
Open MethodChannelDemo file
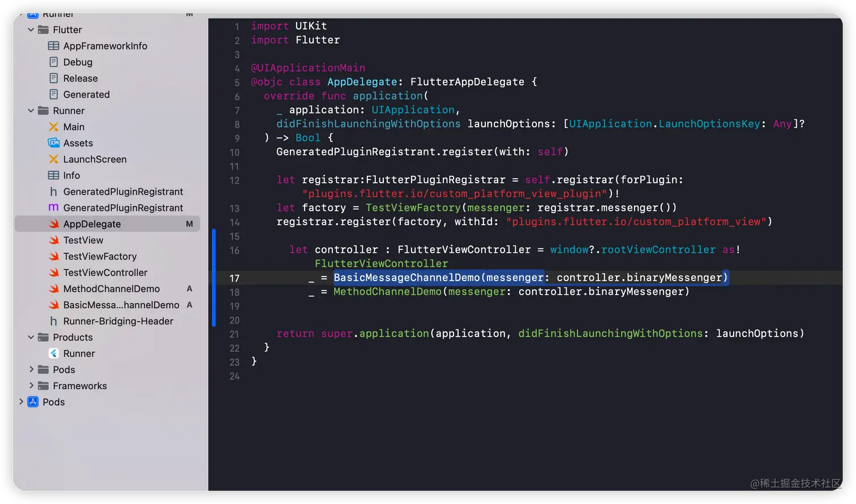112,288
